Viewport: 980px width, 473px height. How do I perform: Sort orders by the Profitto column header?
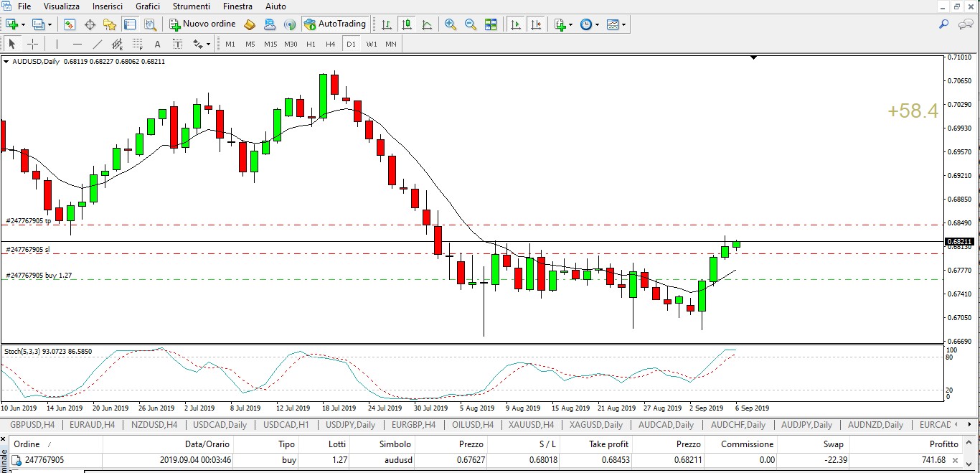[943, 444]
